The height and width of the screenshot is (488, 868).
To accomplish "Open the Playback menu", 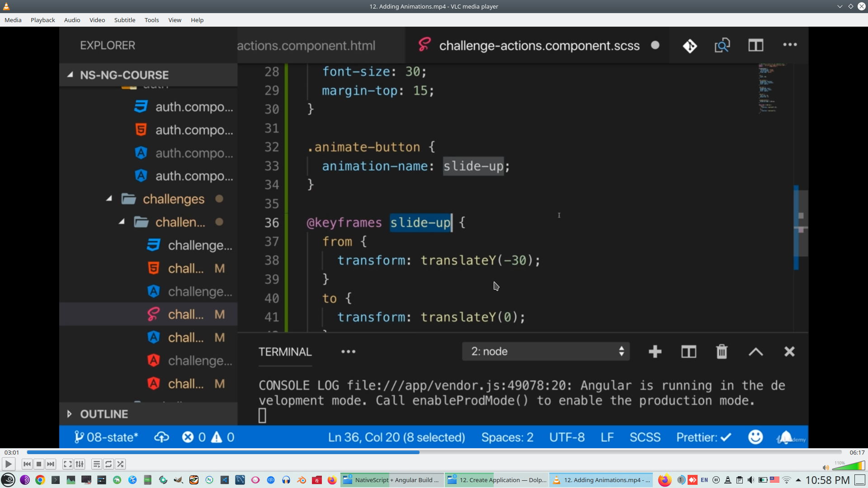I will pyautogui.click(x=42, y=20).
